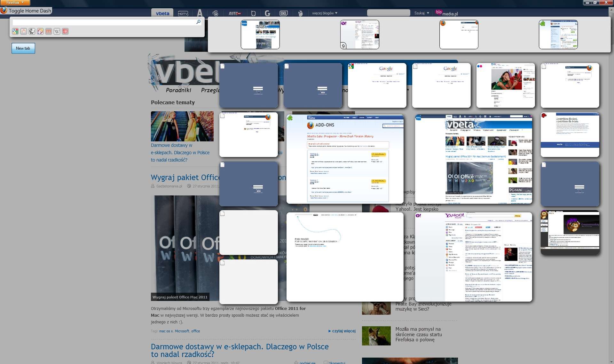The width and height of the screenshot is (614, 364).
Task: Open the phone-shaped blog icon in top bar
Action: (253, 13)
